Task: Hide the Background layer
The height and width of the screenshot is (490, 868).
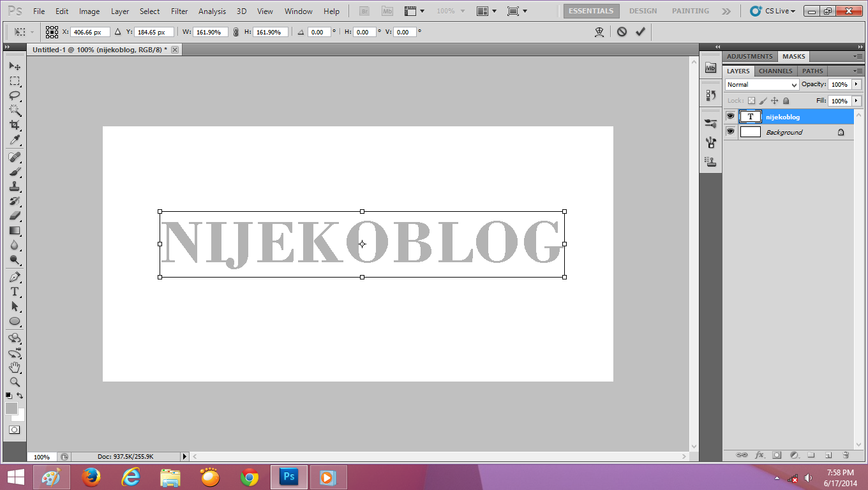Action: point(730,132)
